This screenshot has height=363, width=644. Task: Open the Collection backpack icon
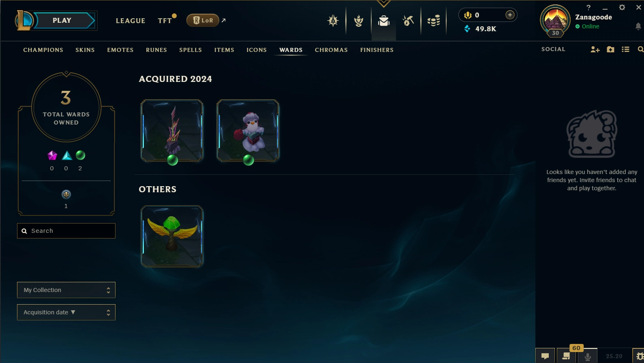point(383,21)
